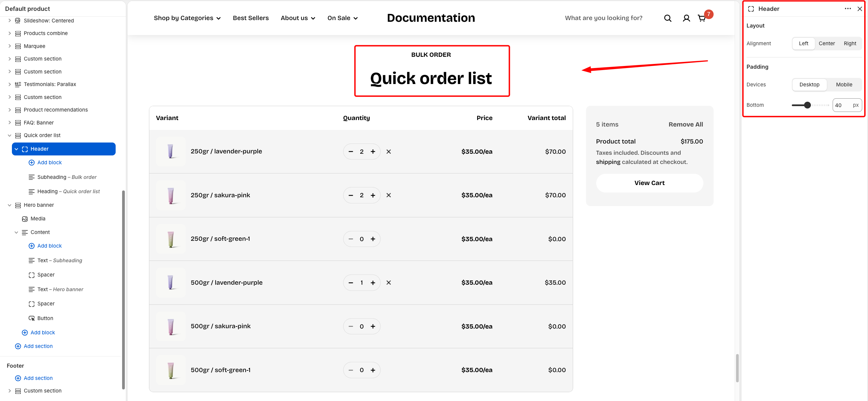Screen dimensions: 868x401
Task: Expand the Product recommendations section
Action: (10, 110)
